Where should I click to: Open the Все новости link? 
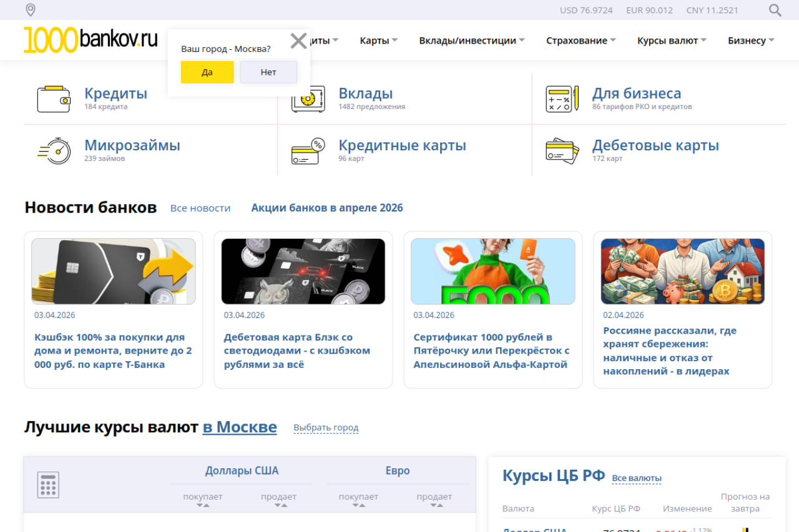(x=200, y=208)
